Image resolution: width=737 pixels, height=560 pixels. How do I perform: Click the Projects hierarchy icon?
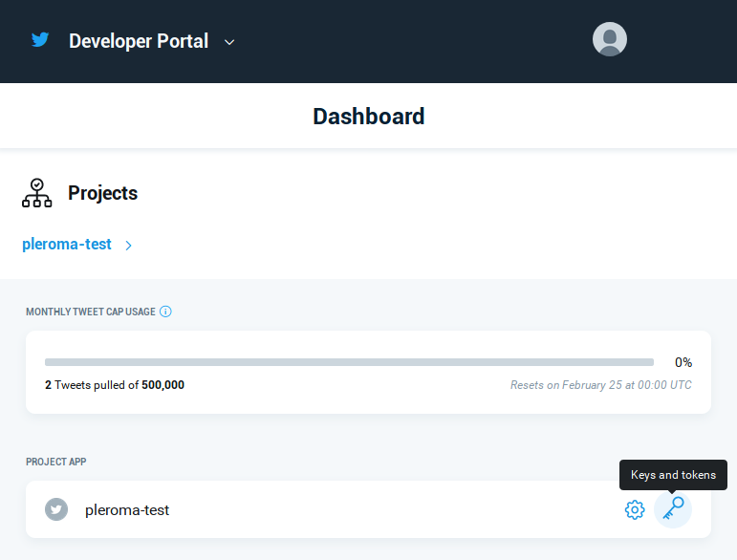[36, 193]
